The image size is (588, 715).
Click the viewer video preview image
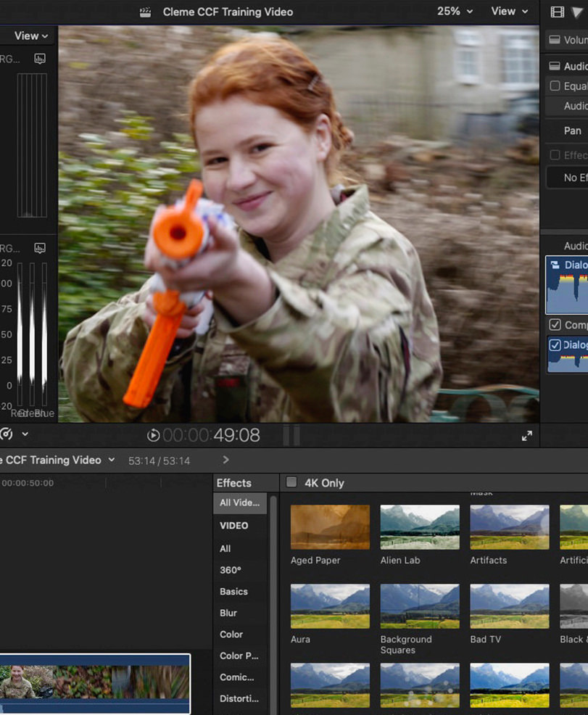(299, 224)
